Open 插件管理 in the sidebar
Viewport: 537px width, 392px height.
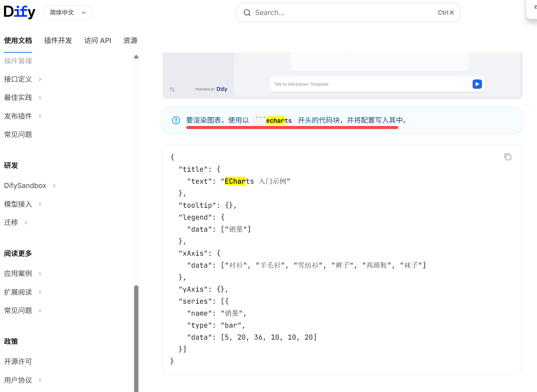(x=18, y=61)
